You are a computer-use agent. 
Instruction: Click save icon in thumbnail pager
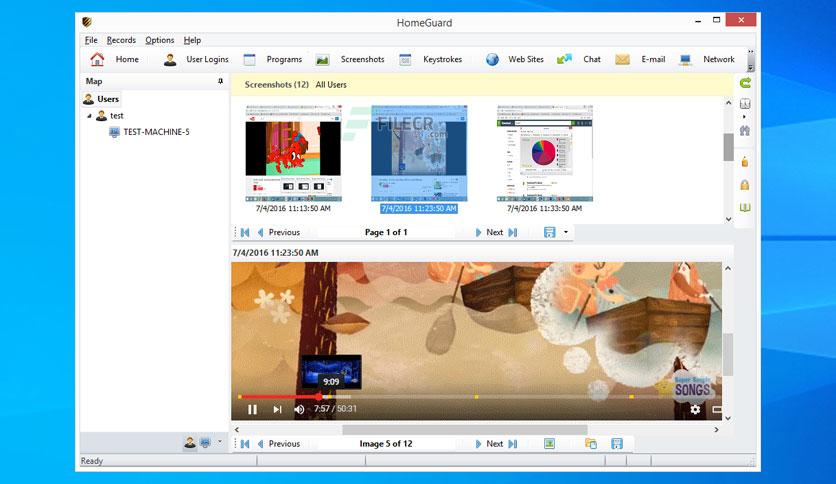pos(549,232)
